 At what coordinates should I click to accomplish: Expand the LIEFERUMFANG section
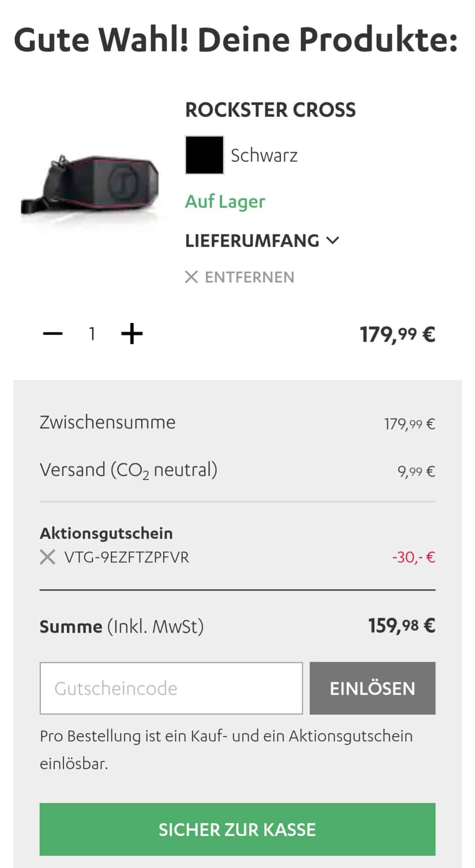pos(262,241)
